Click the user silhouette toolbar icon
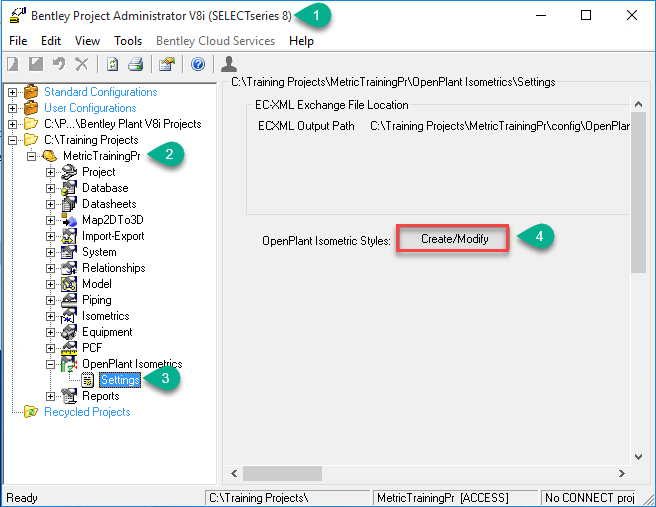656x507 pixels. click(229, 64)
